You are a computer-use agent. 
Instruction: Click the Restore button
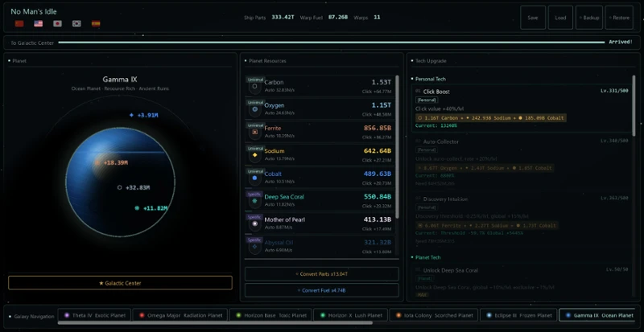click(619, 18)
